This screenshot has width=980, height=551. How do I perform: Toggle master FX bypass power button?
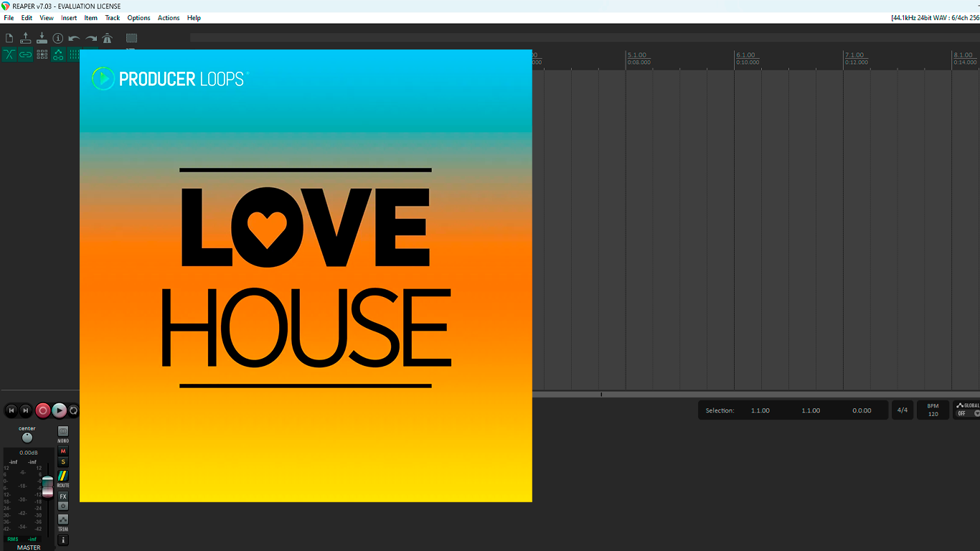click(63, 506)
